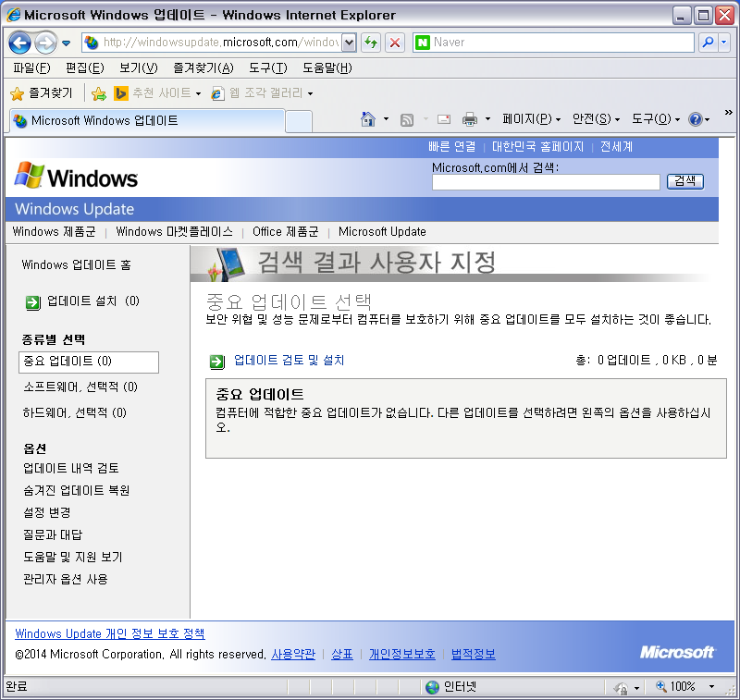Viewport: 740px width, 700px height.
Task: Click the 검색 button
Action: (x=684, y=181)
